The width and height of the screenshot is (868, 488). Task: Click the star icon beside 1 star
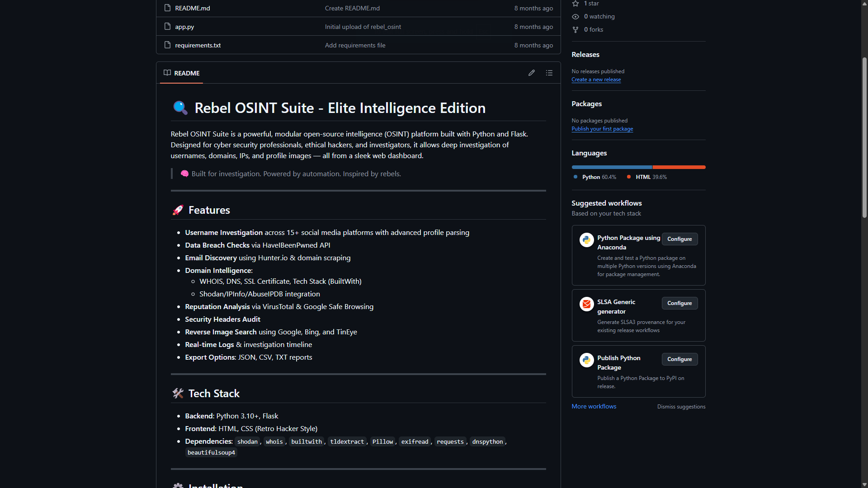(576, 4)
